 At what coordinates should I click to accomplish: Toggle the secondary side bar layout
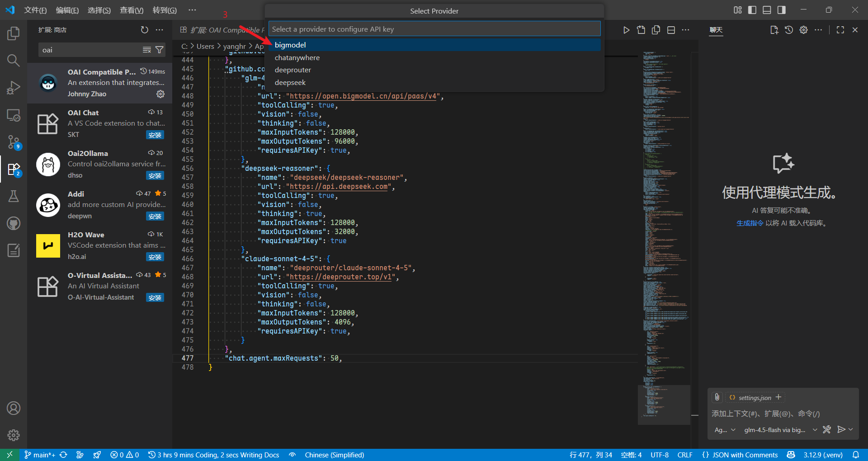tap(781, 10)
